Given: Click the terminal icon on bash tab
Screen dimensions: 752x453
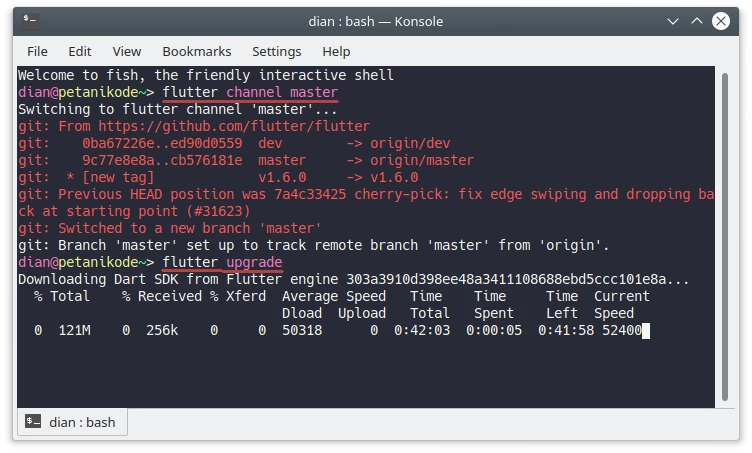Looking at the screenshot, I should (x=33, y=421).
